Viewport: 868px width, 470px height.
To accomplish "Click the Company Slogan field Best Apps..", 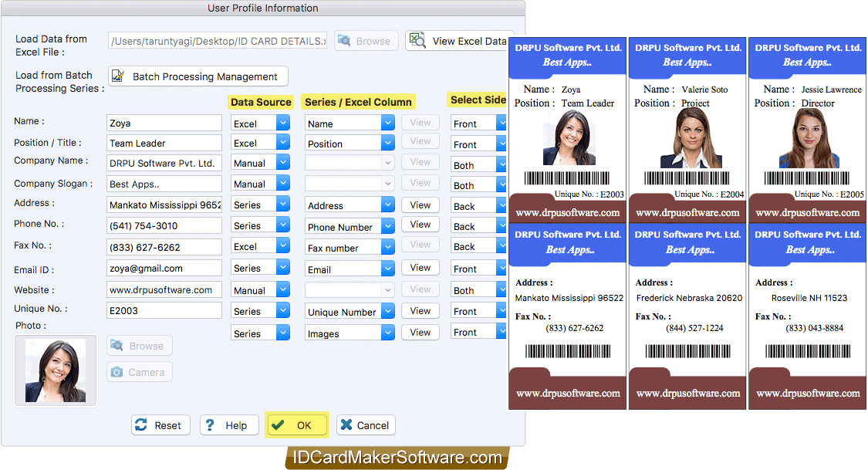I will (x=164, y=184).
